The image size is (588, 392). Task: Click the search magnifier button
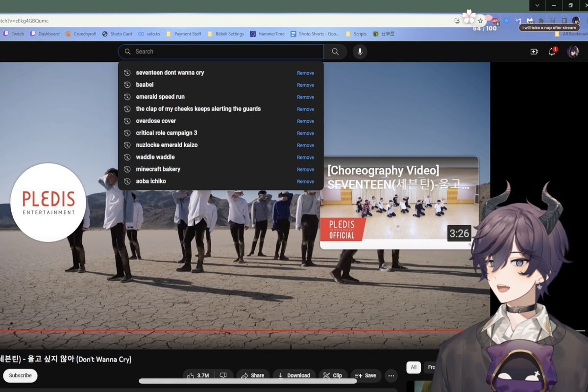[335, 52]
